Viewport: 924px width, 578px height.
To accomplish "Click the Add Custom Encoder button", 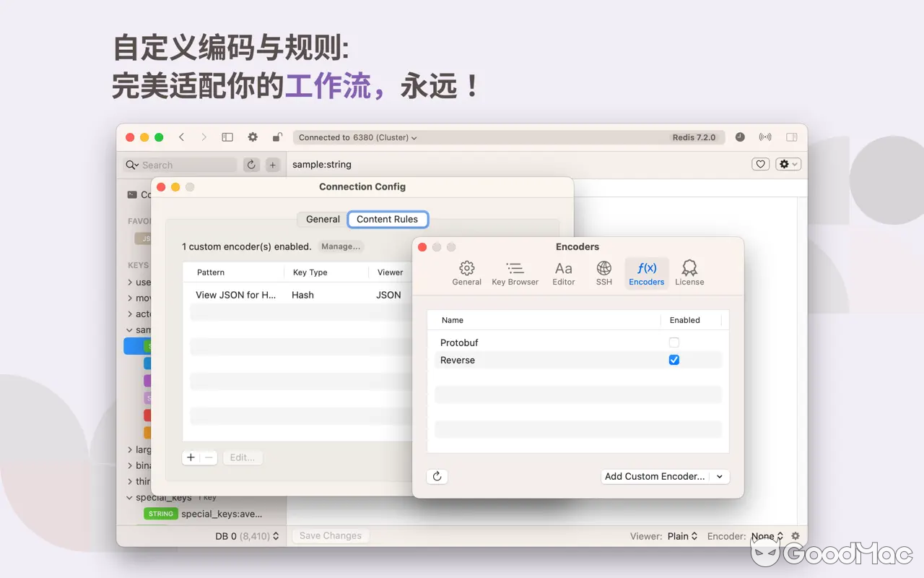I will click(655, 476).
